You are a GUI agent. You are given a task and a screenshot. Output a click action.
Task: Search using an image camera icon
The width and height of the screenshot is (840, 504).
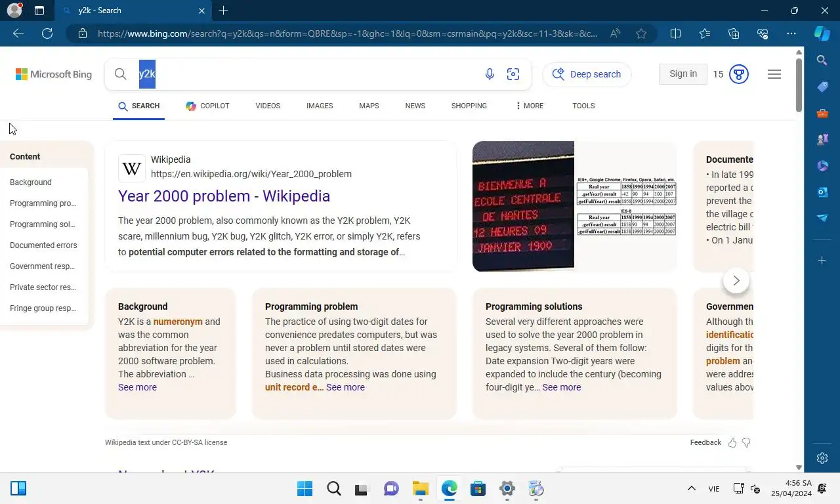pyautogui.click(x=513, y=74)
